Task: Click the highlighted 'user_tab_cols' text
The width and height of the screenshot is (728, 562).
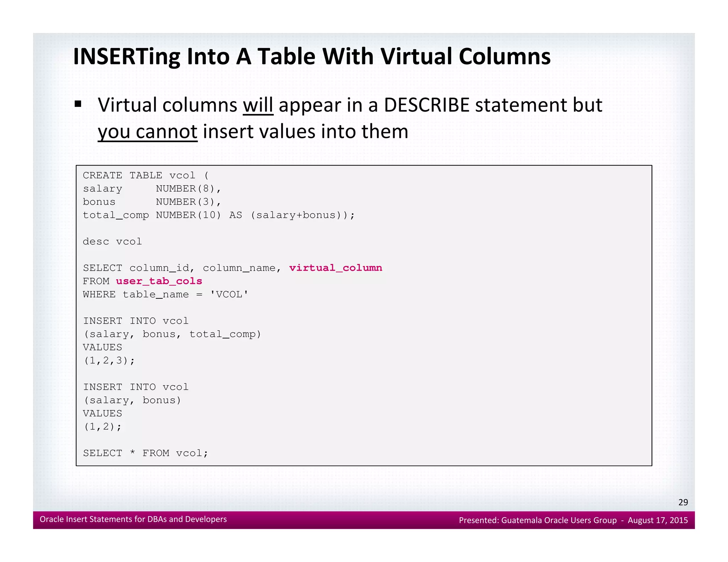Action: point(159,281)
